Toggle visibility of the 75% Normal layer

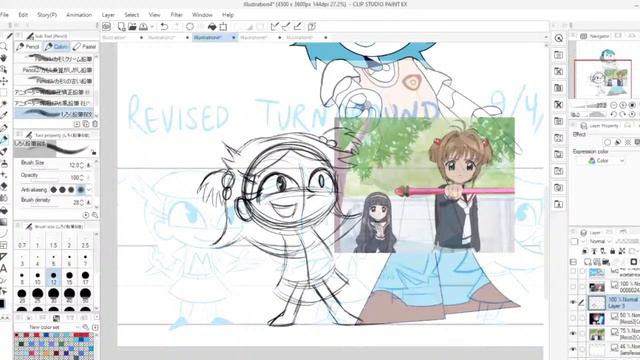(573, 333)
